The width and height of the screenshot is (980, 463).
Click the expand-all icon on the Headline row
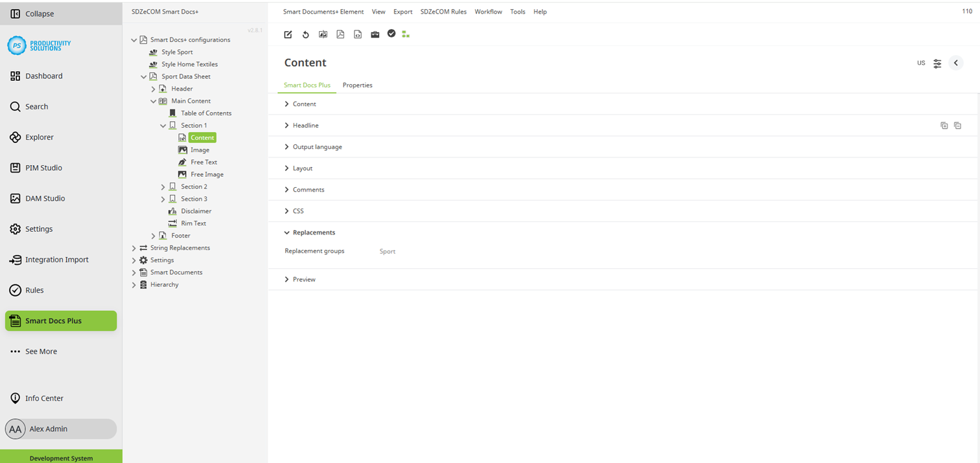pyautogui.click(x=944, y=125)
